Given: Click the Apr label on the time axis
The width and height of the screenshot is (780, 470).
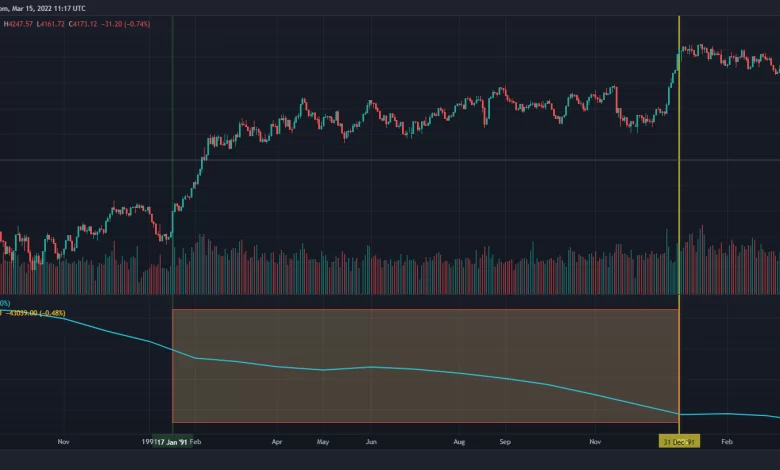Looking at the screenshot, I should coord(276,440).
